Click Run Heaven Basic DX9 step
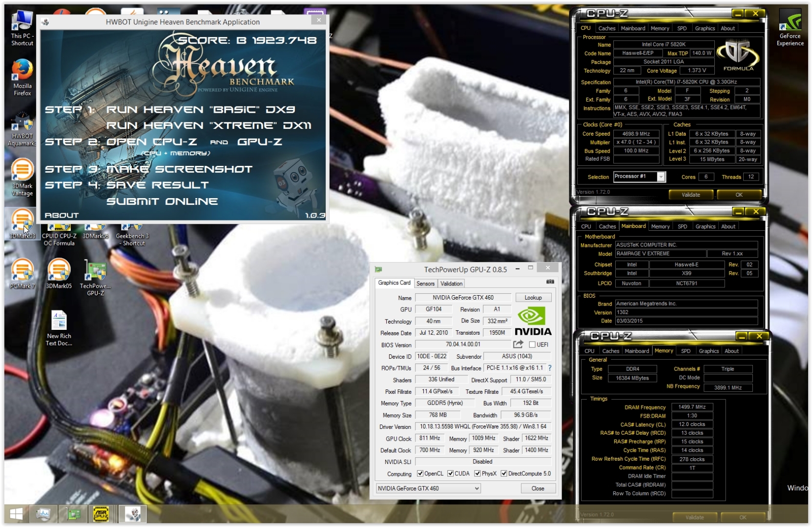The image size is (812, 527). (201, 109)
